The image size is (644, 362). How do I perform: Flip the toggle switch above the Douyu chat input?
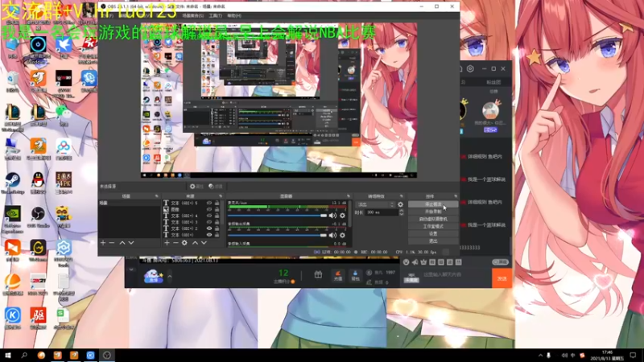500,262
